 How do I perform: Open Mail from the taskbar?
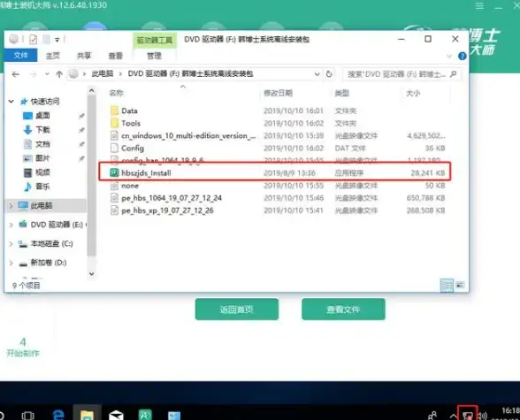[116, 415]
